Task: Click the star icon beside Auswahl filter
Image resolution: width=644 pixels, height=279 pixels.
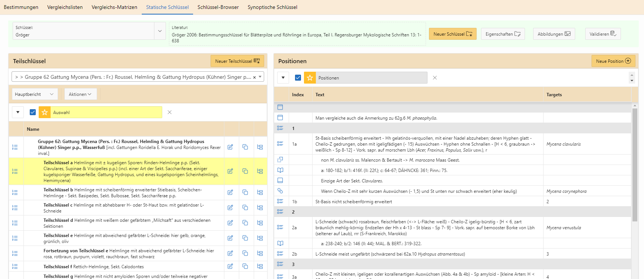Action: tap(45, 112)
